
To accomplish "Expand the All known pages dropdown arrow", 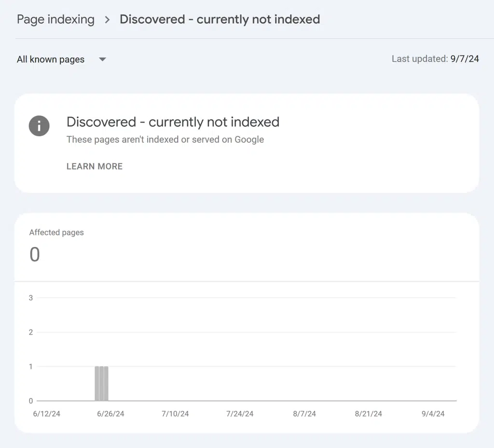I will [102, 60].
